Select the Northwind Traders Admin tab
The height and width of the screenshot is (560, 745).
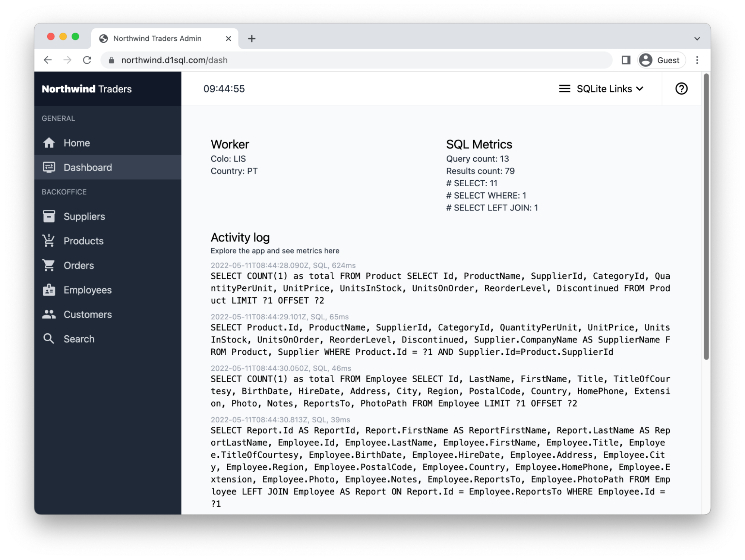click(157, 39)
